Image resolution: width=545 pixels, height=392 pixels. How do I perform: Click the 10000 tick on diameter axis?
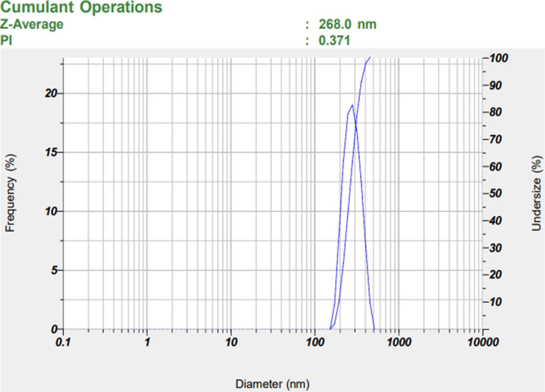pos(483,342)
